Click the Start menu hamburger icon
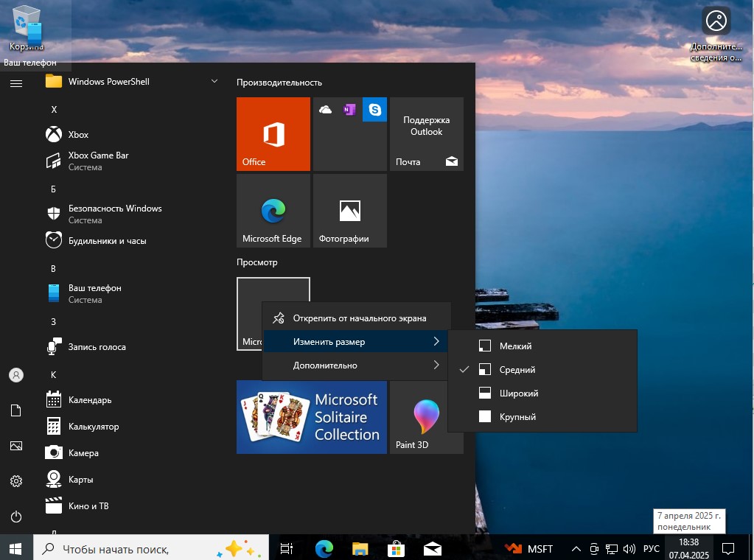This screenshot has height=560, width=754. pyautogui.click(x=16, y=84)
